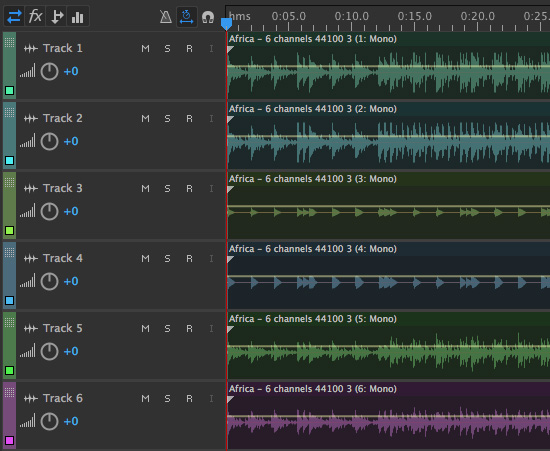
Task: Mute Track 1
Action: [145, 48]
